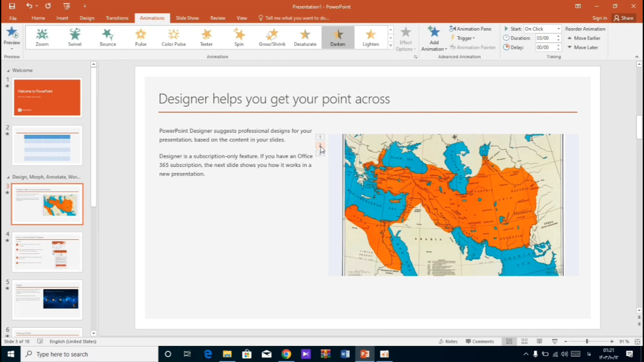Apply the Zoom animation effect
644x362 pixels.
tap(42, 38)
